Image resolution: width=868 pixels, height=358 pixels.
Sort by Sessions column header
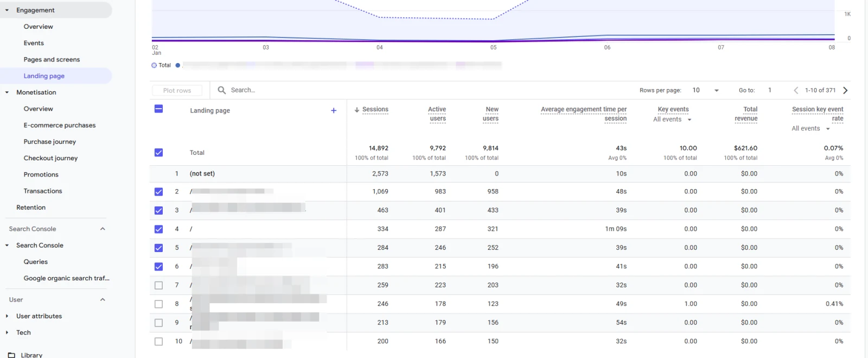tap(375, 110)
